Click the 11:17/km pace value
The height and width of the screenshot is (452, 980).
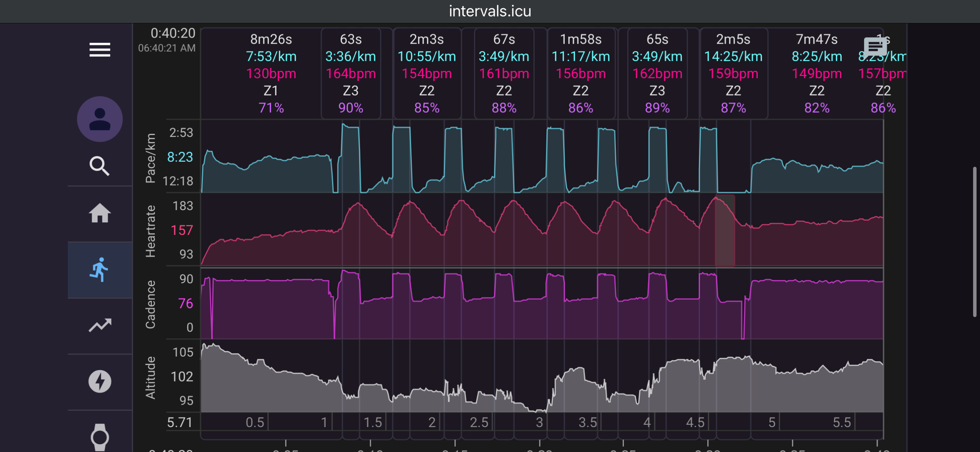581,56
